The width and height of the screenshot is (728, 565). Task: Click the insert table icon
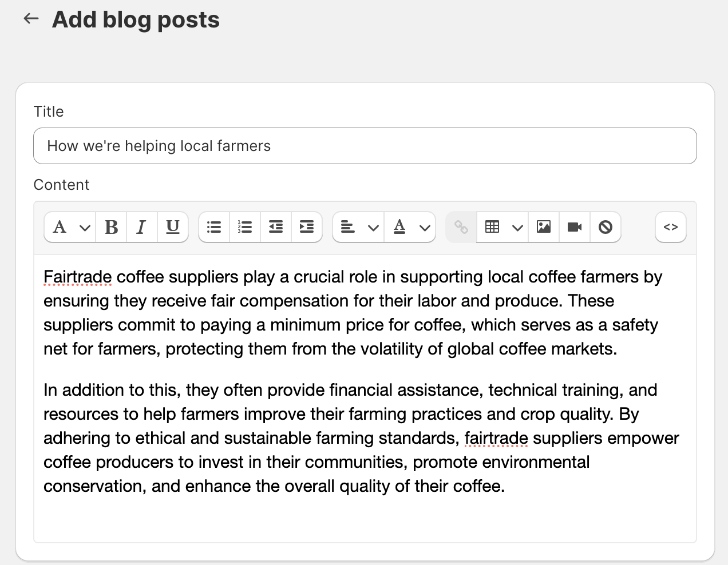click(x=492, y=227)
